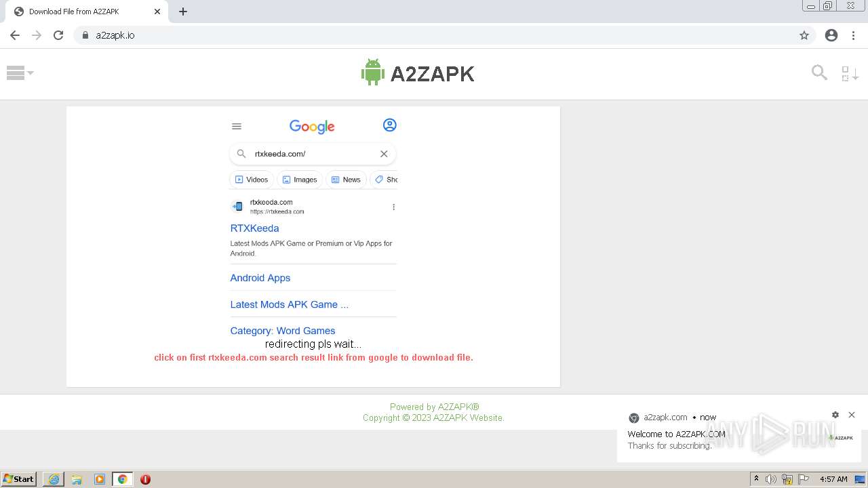Screen dimensions: 868x488
Task: Open notification settings gear icon
Action: (x=835, y=415)
